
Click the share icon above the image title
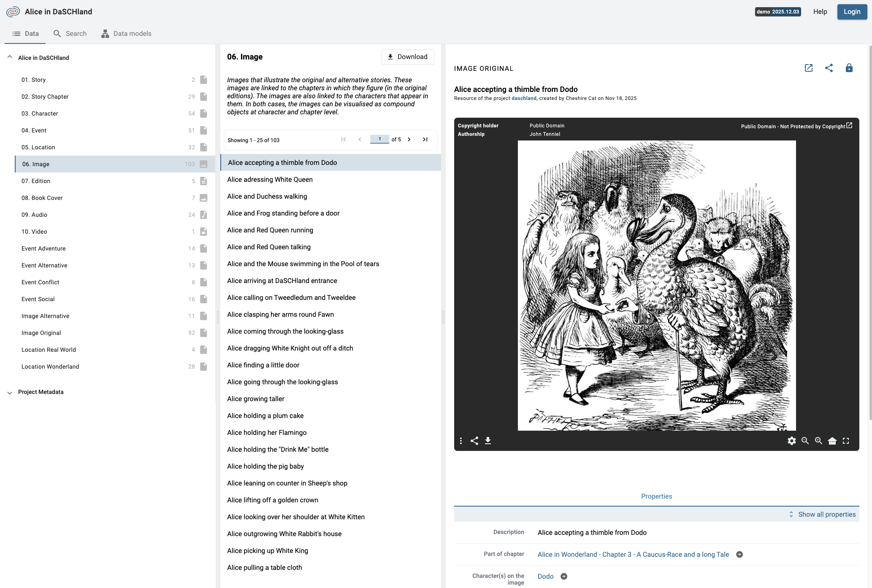coord(829,68)
